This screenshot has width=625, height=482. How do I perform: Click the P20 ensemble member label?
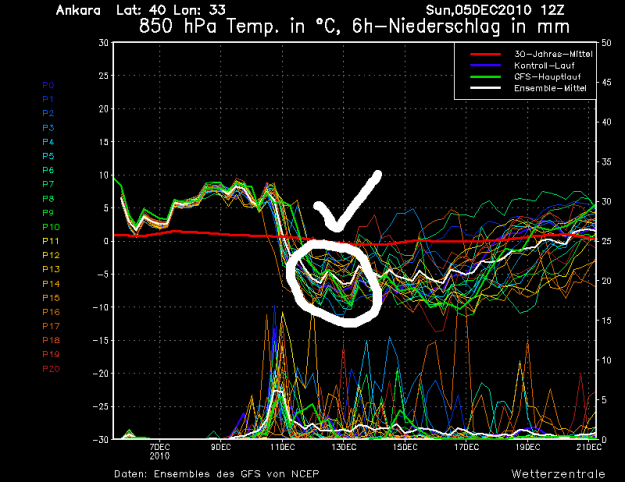coord(22,368)
